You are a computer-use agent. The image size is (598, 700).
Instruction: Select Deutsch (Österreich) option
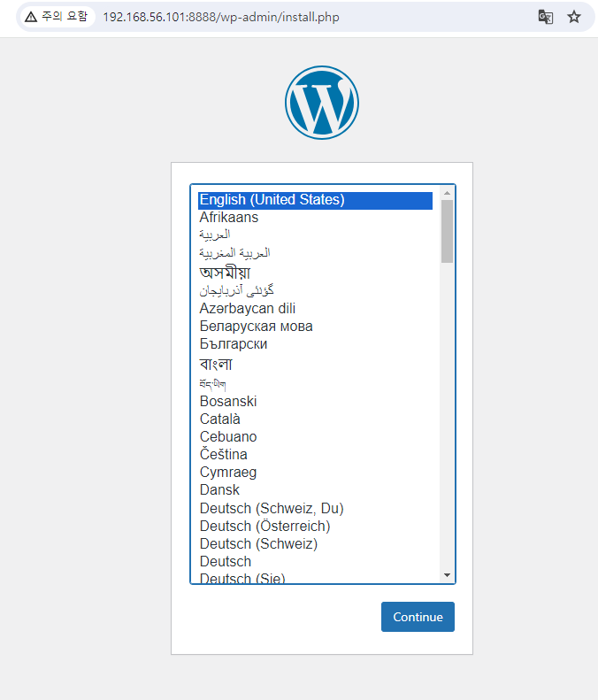pos(315,527)
